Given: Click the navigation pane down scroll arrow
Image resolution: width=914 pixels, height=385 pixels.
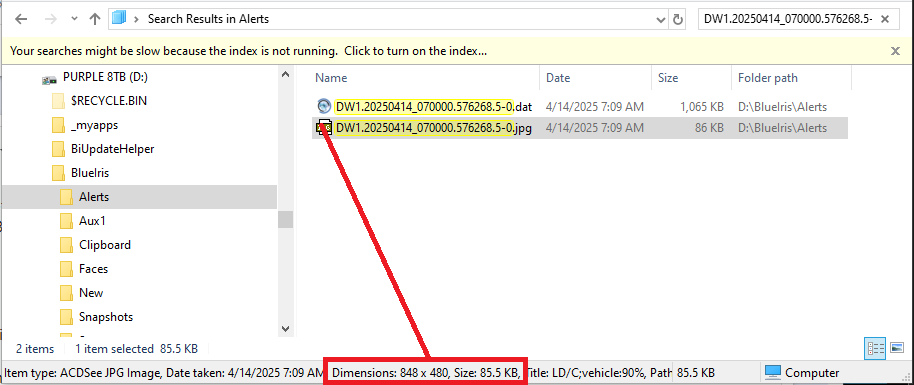Looking at the screenshot, I should (x=285, y=328).
